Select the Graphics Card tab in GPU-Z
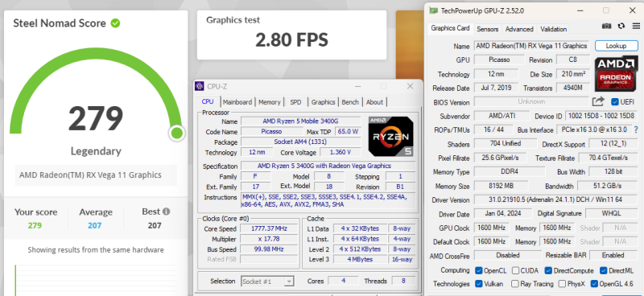Image resolution: width=644 pixels, height=296 pixels. coord(450,28)
